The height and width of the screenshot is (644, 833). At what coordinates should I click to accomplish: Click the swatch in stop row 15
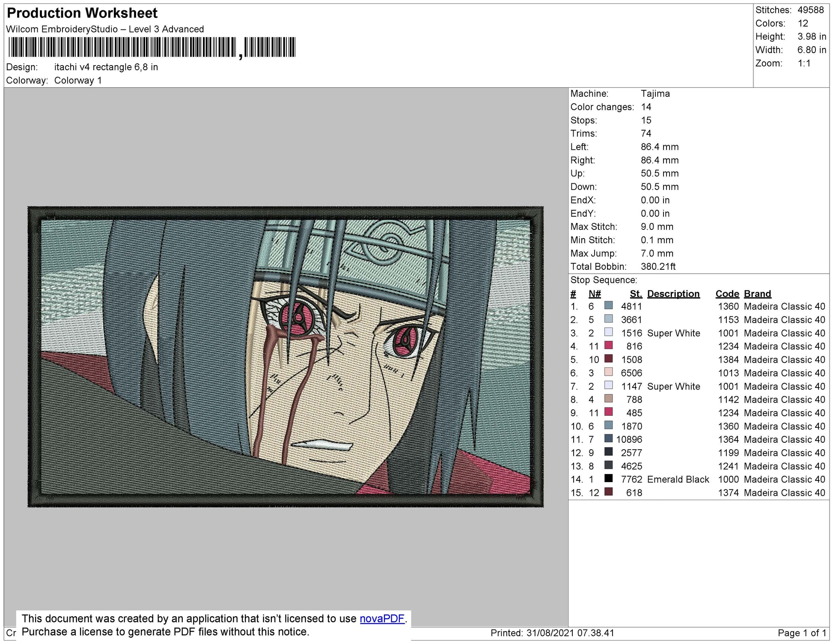pyautogui.click(x=608, y=492)
